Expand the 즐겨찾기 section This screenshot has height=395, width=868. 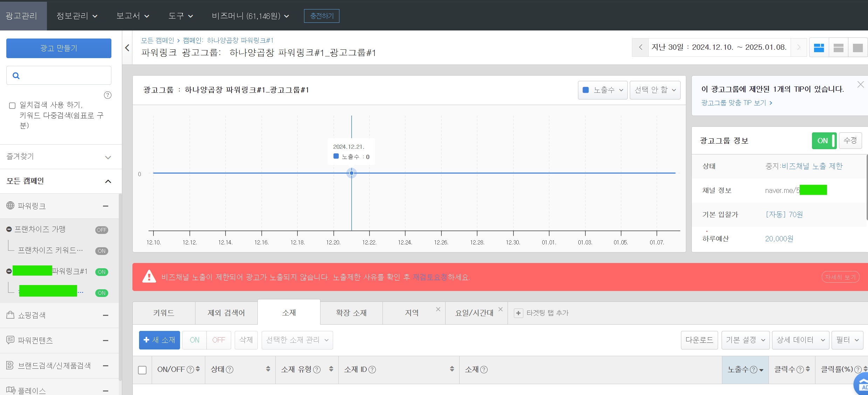click(108, 157)
